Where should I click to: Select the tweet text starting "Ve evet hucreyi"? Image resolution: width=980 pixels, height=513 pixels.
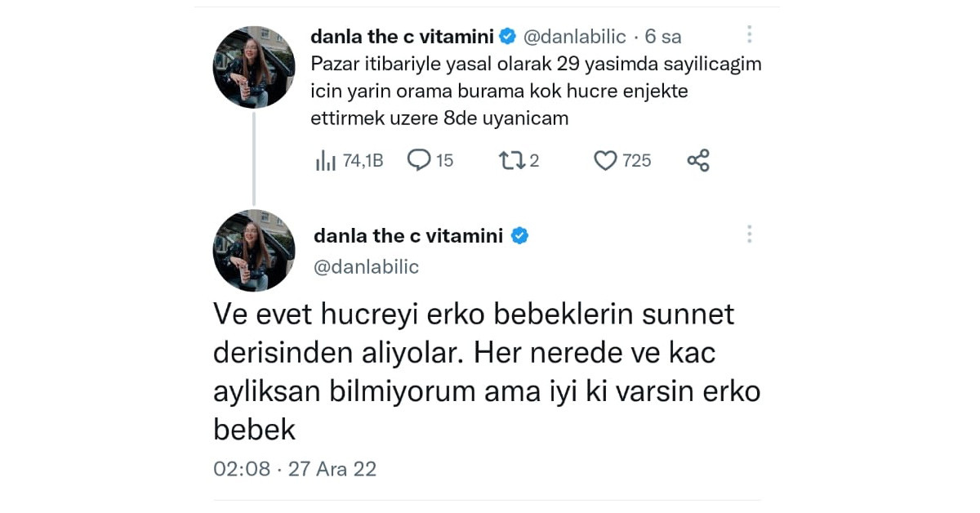point(486,371)
